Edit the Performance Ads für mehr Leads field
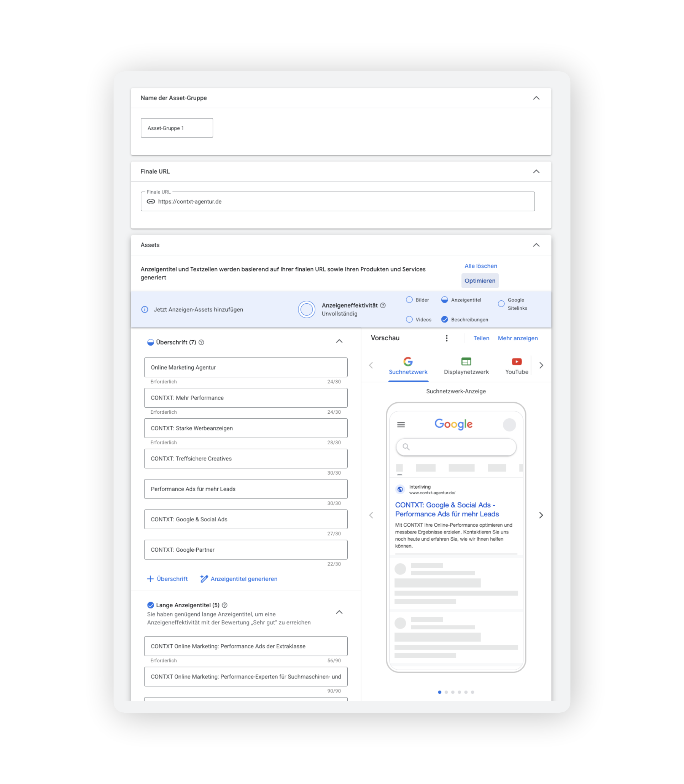 tap(246, 489)
